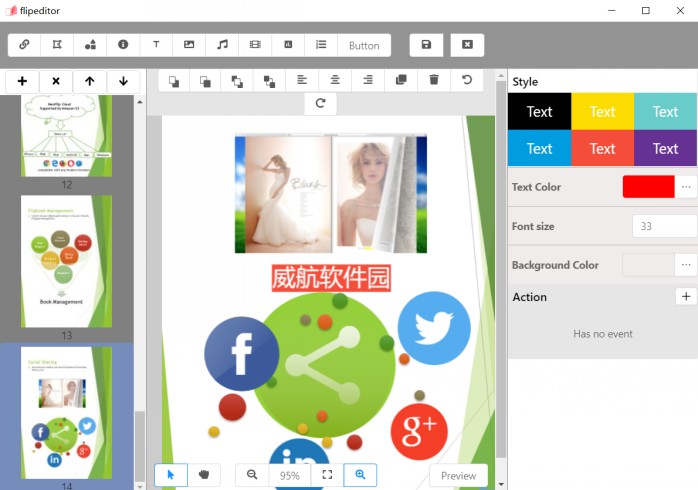Add a new page with the plus icon
Viewport: 698px width, 490px height.
tap(22, 81)
